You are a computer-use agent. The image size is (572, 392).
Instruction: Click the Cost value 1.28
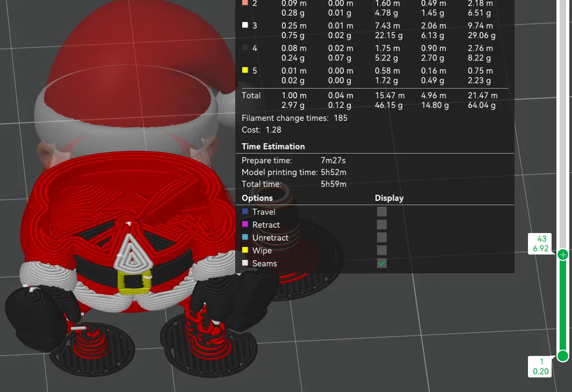273,130
